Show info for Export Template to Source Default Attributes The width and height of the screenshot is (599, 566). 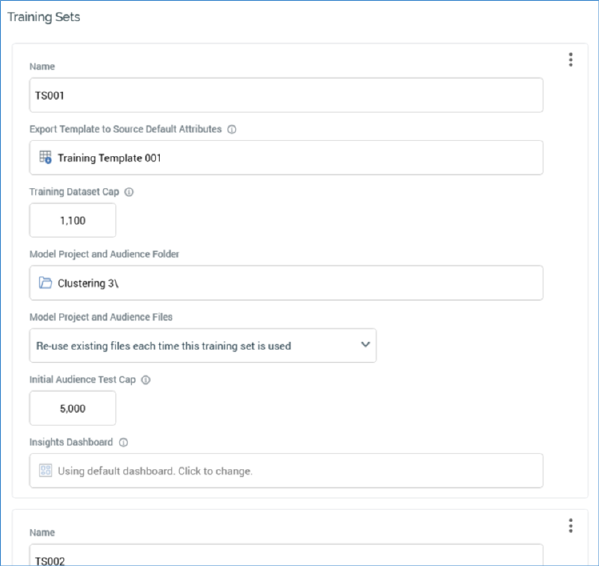click(x=232, y=129)
